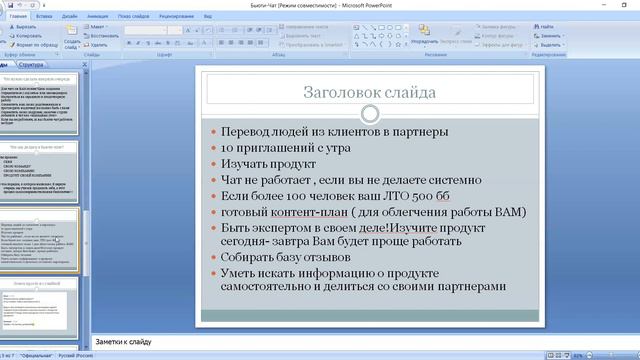The width and height of the screenshot is (640, 360).
Task: Click the Упорядочить arrange button
Action: point(424,35)
